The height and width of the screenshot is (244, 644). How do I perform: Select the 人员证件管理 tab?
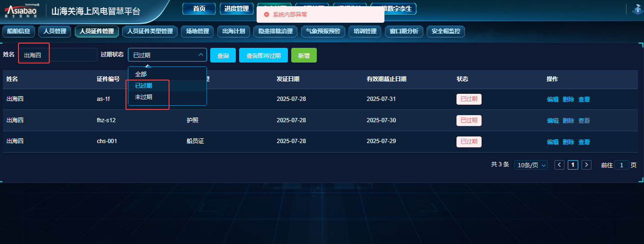coord(97,31)
